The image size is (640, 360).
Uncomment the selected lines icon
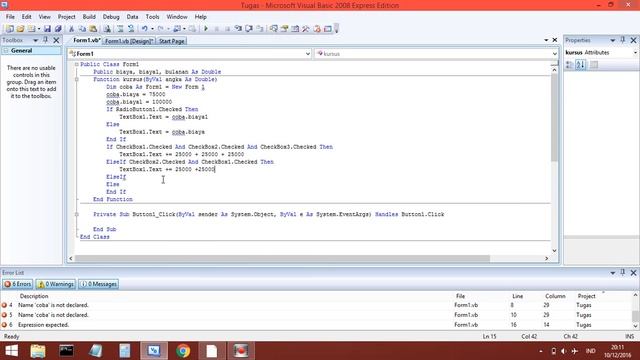131,29
